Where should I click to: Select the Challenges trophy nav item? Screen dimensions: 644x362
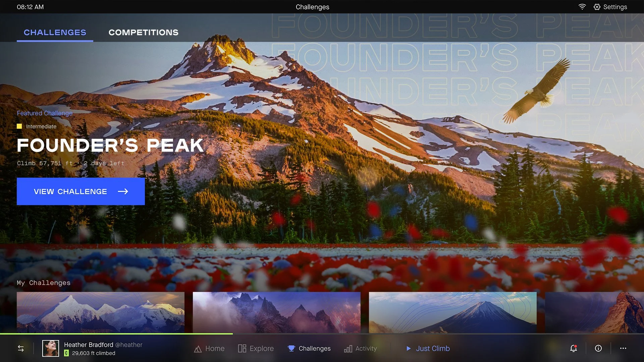point(309,349)
